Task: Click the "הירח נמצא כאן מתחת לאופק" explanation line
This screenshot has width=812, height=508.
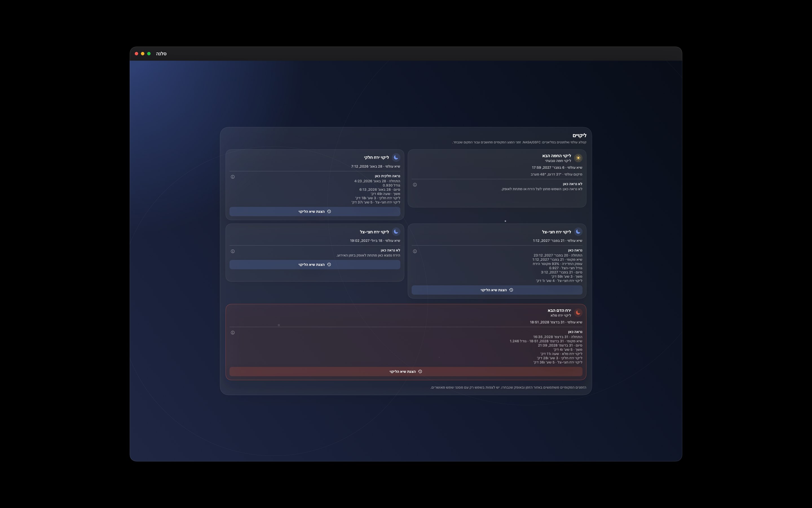Action: click(x=368, y=255)
